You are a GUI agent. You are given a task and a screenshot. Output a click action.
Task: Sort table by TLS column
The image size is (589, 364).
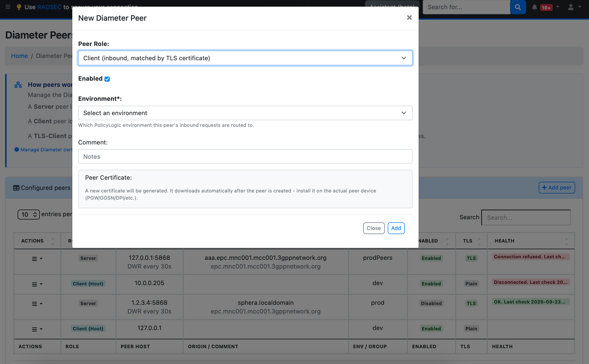[x=471, y=241]
